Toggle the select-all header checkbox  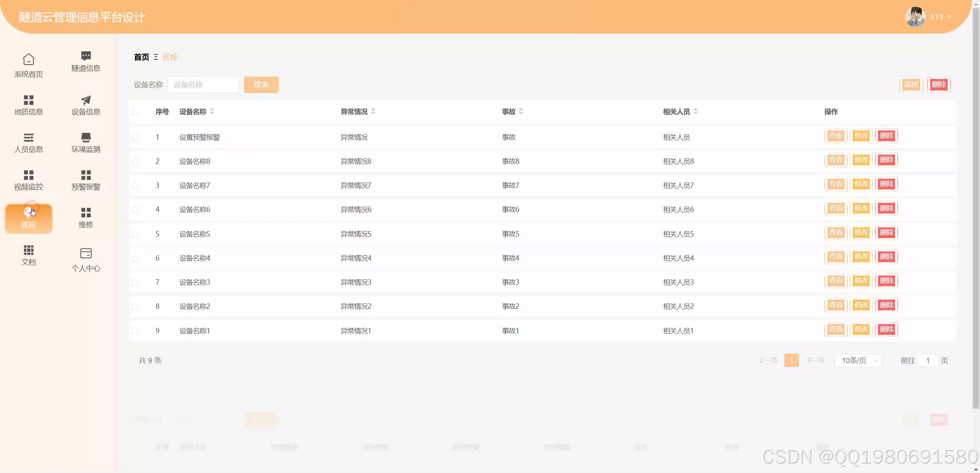(135, 112)
